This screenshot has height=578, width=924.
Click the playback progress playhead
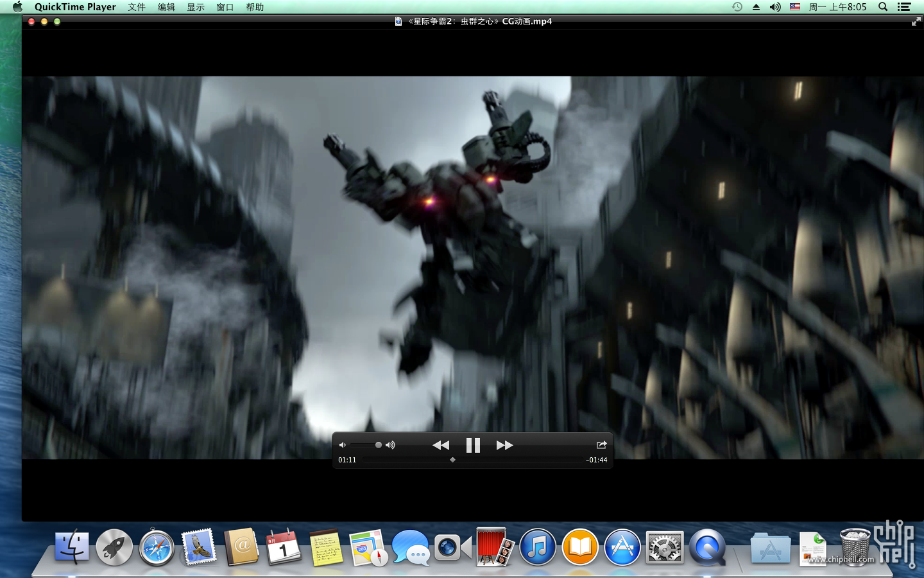(453, 460)
